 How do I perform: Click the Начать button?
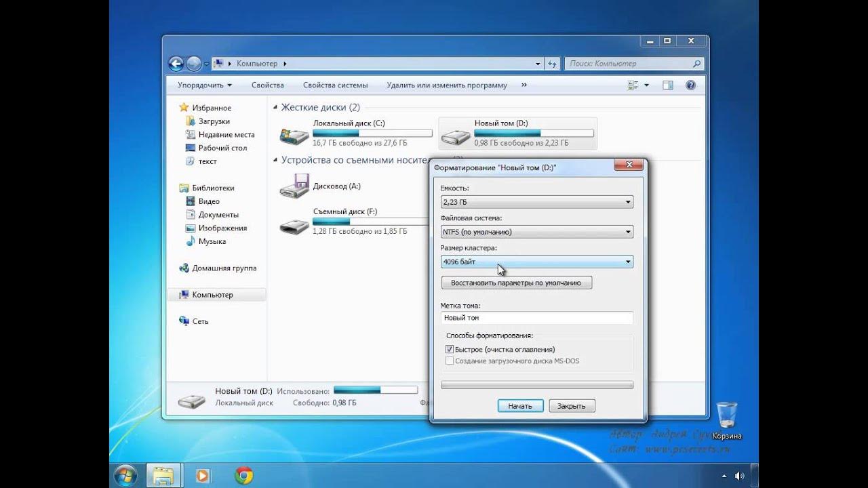pos(520,406)
